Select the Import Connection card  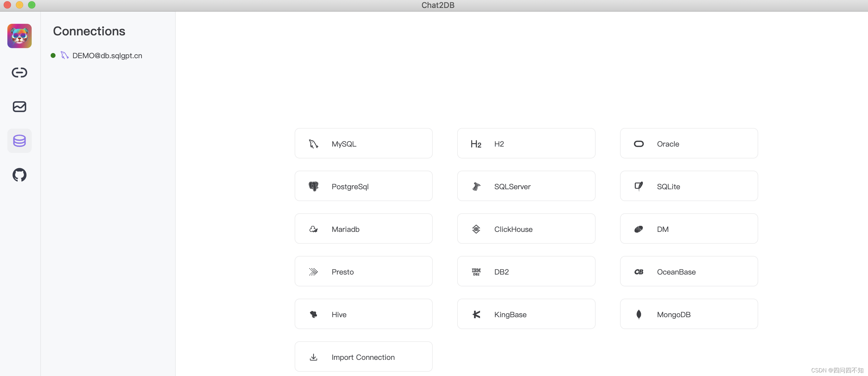364,357
